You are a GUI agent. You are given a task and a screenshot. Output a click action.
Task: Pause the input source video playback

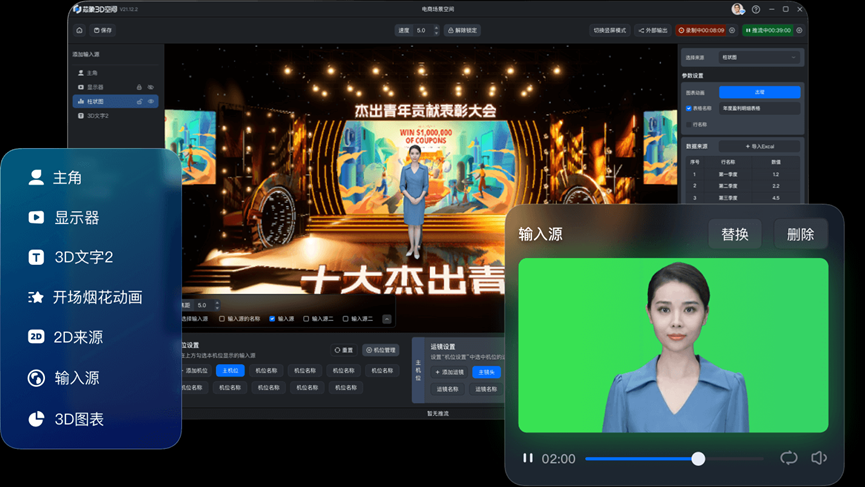pyautogui.click(x=528, y=458)
